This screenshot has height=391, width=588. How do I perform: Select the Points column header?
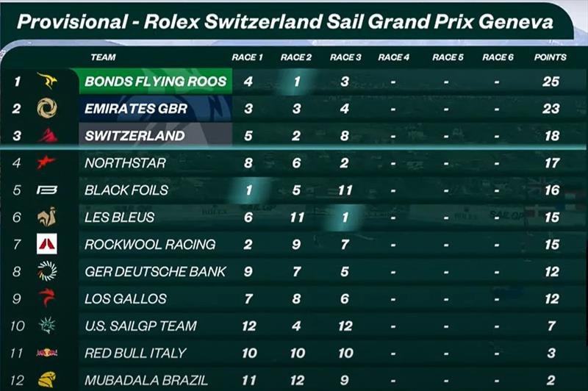coord(550,57)
